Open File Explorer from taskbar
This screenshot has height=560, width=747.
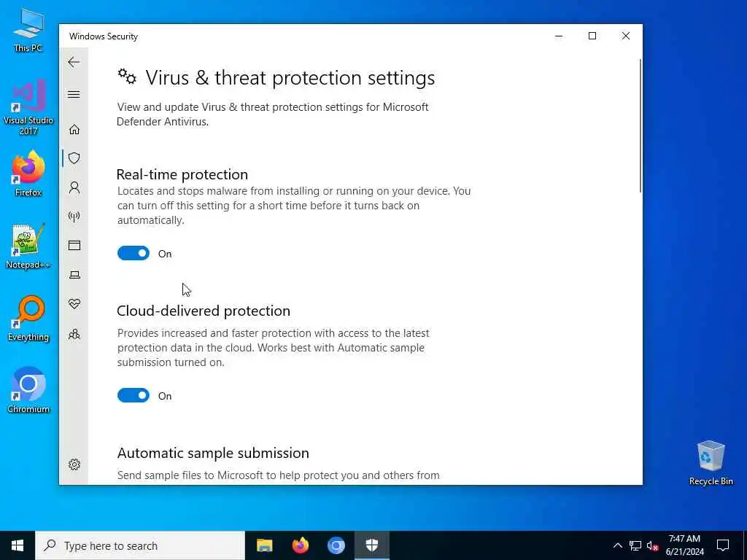264,545
